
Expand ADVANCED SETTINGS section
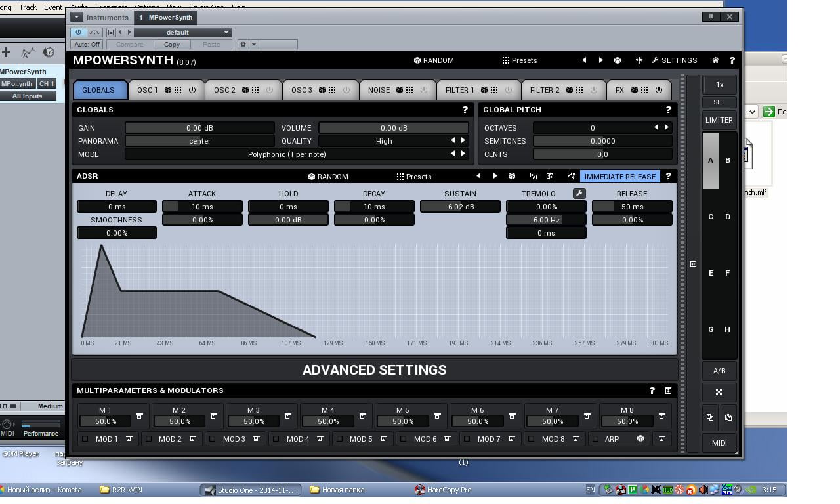click(374, 370)
